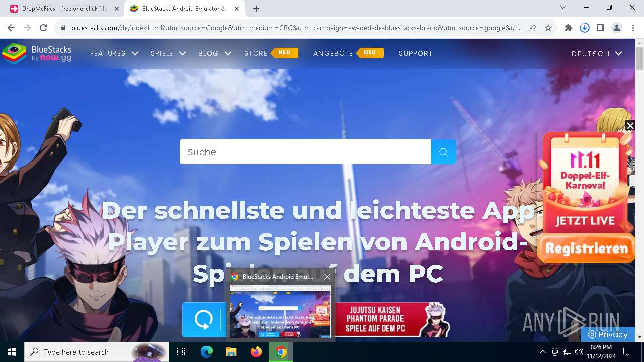Open a new browser tab

(256, 9)
